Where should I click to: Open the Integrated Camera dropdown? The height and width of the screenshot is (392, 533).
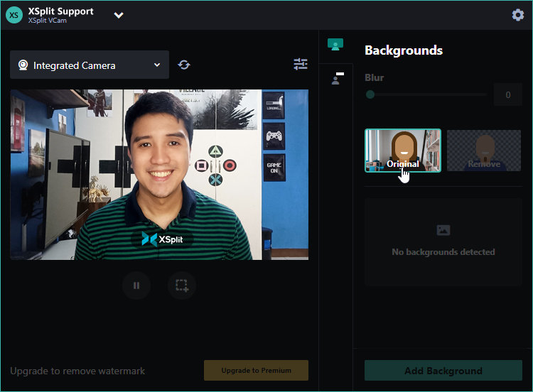90,65
